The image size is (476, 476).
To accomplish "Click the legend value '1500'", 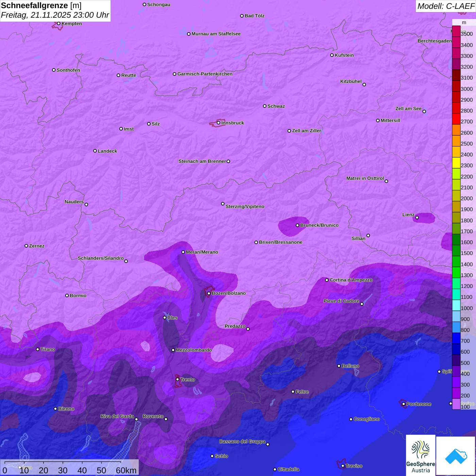I will 466,253.
